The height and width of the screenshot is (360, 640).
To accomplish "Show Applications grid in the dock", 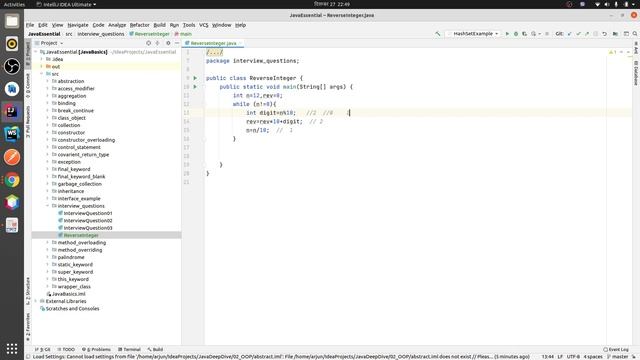I will [12, 349].
